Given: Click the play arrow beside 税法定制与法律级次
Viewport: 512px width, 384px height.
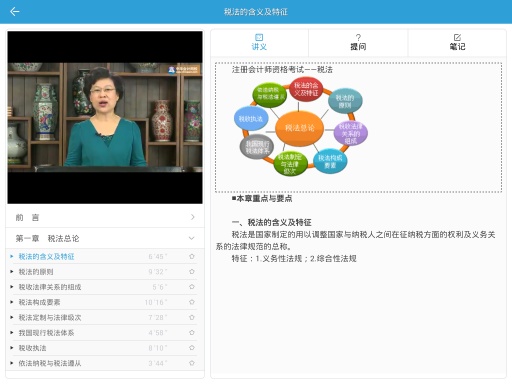Looking at the screenshot, I should [12, 317].
